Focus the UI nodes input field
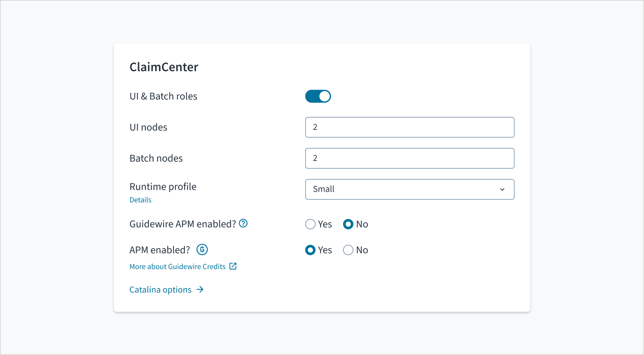The height and width of the screenshot is (355, 644). click(x=410, y=127)
